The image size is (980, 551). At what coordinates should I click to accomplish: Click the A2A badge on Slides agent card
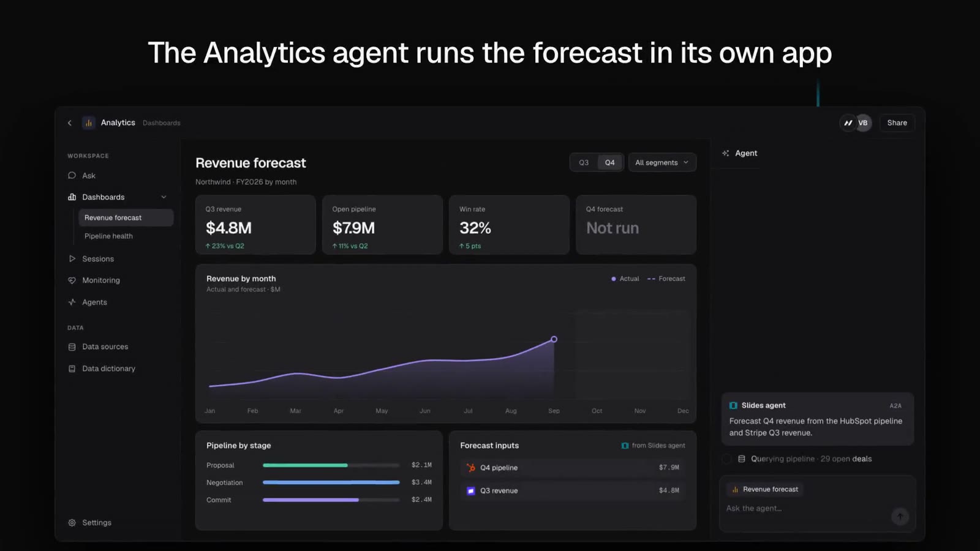coord(895,406)
